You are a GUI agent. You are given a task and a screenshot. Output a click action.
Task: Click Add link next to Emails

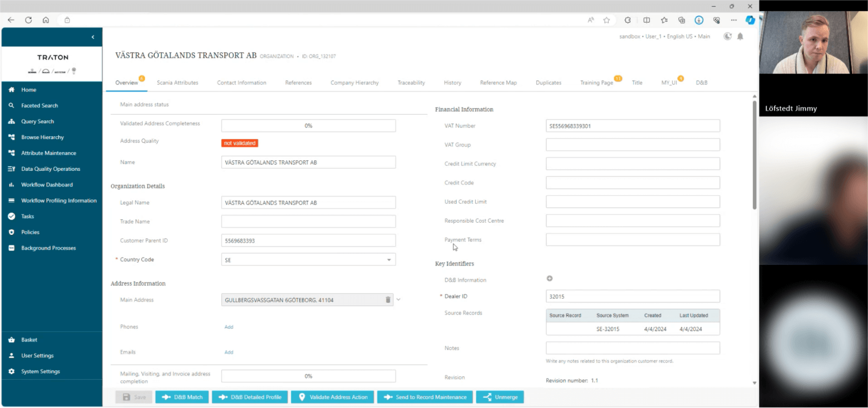[229, 352]
